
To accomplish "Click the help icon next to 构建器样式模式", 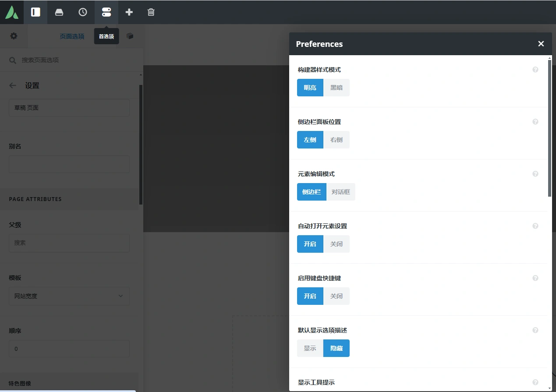I will coord(535,69).
